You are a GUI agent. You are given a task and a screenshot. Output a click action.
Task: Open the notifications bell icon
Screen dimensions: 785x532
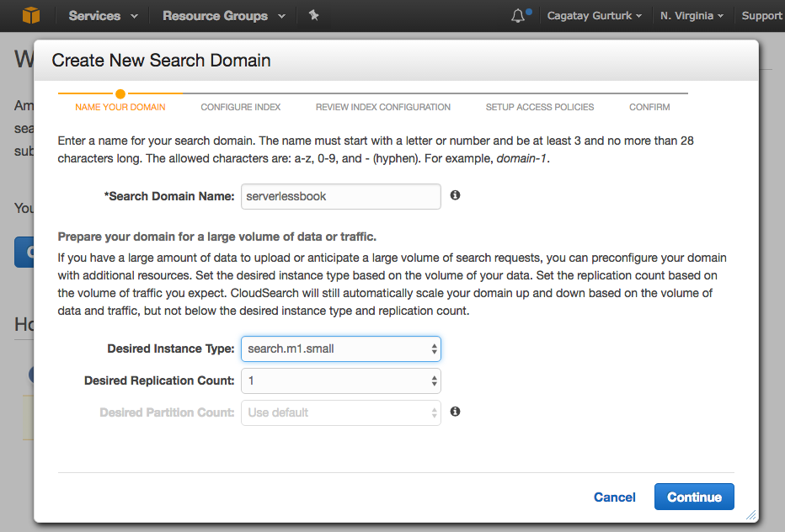click(x=518, y=16)
